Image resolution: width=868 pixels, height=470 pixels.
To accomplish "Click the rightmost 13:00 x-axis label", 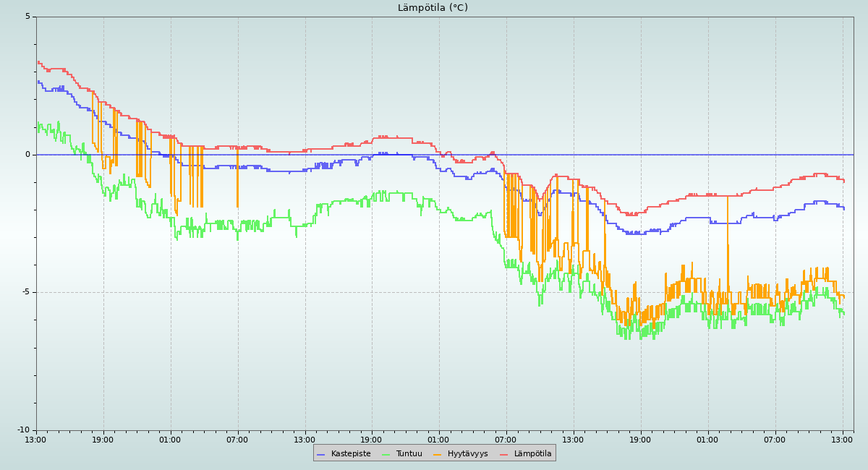I will (x=842, y=440).
